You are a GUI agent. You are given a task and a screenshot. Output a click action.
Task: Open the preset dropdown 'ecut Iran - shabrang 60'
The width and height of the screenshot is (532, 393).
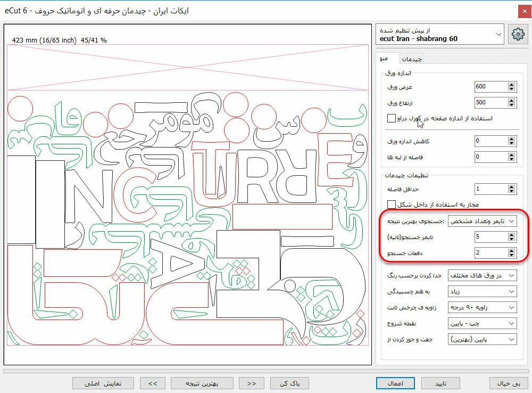click(x=440, y=34)
